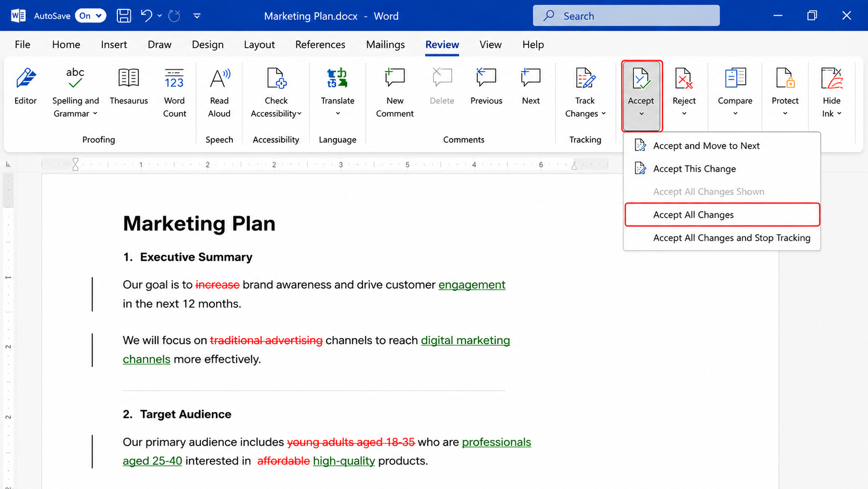Image resolution: width=868 pixels, height=489 pixels.
Task: Expand the Reject dropdown arrow
Action: click(x=684, y=114)
